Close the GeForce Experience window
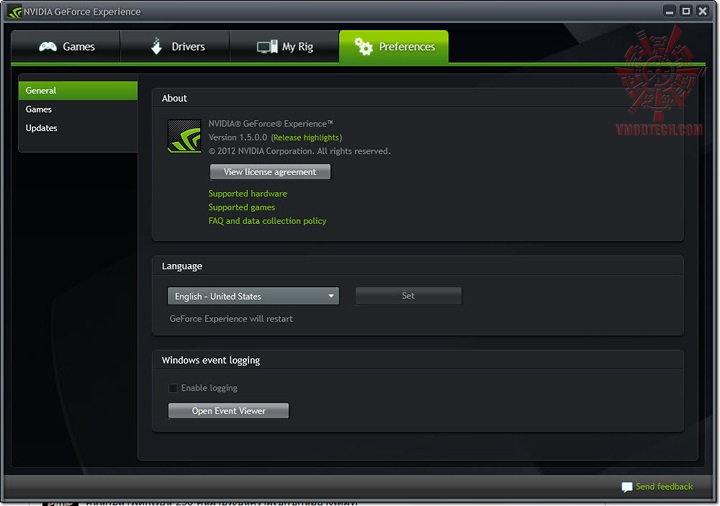The width and height of the screenshot is (720, 506). pyautogui.click(x=703, y=11)
